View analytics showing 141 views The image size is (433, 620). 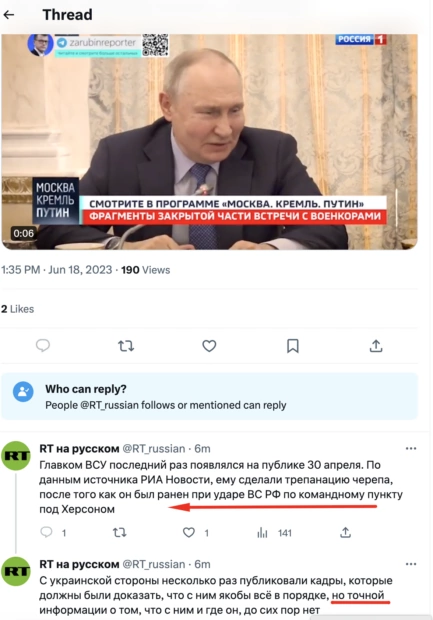click(x=274, y=533)
